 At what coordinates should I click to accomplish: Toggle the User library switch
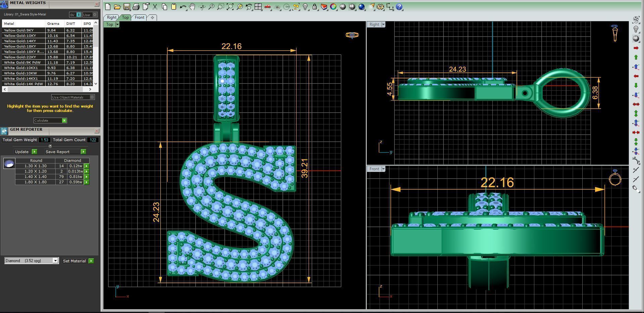(x=90, y=15)
